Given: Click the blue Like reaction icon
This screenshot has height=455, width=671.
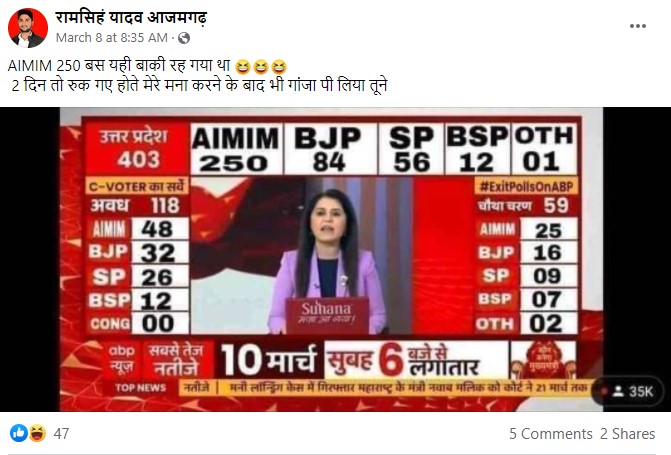Looking at the screenshot, I should tap(18, 433).
